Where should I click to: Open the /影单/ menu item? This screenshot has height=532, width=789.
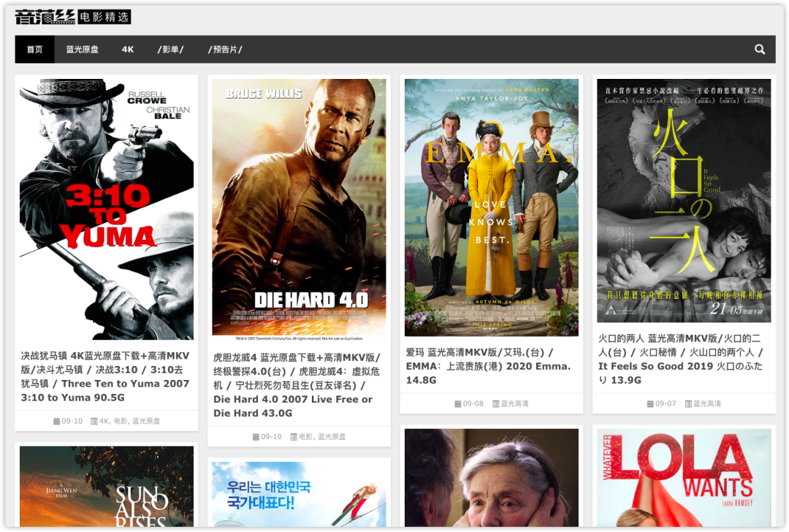pos(170,49)
